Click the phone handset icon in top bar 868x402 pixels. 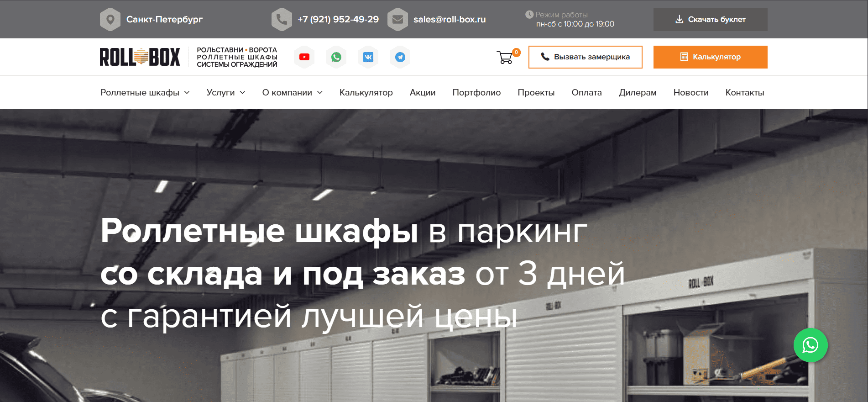click(282, 20)
